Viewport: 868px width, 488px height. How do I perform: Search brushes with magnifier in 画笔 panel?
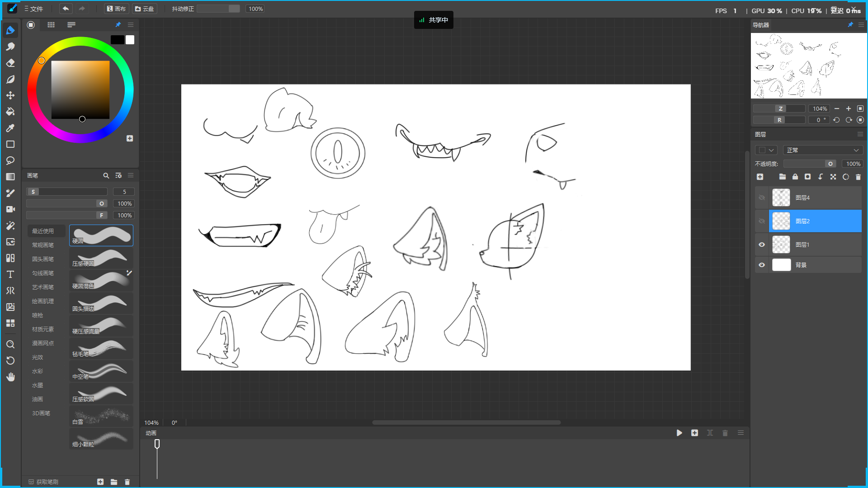[x=106, y=175]
